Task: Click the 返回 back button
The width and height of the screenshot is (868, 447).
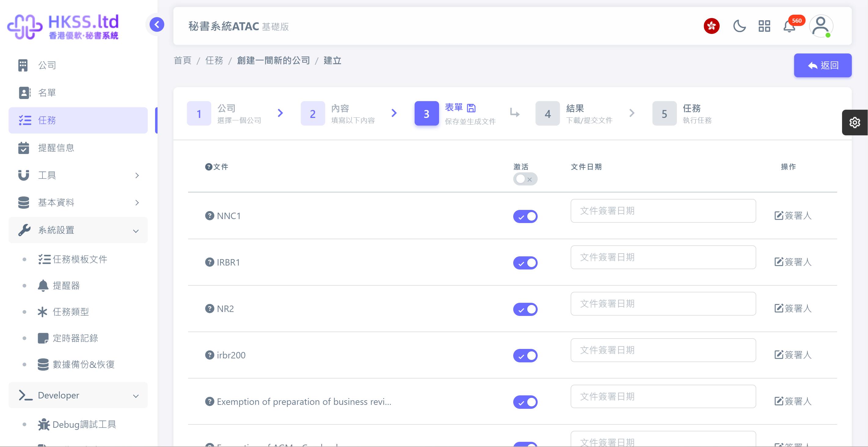Action: tap(823, 65)
